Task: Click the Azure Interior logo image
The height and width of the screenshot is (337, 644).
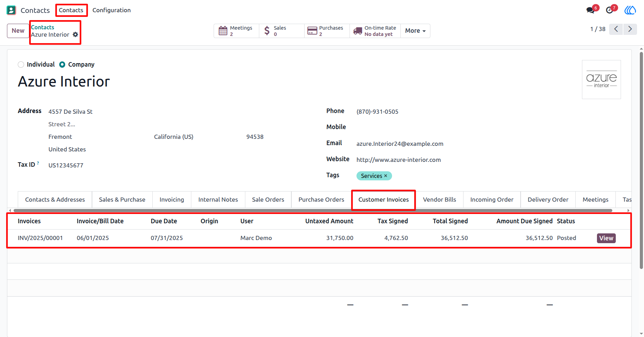Action: coord(601,80)
